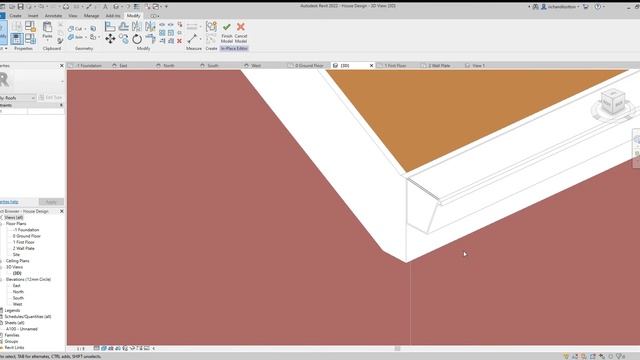
Task: Close the Properties palette
Action: 62,65
